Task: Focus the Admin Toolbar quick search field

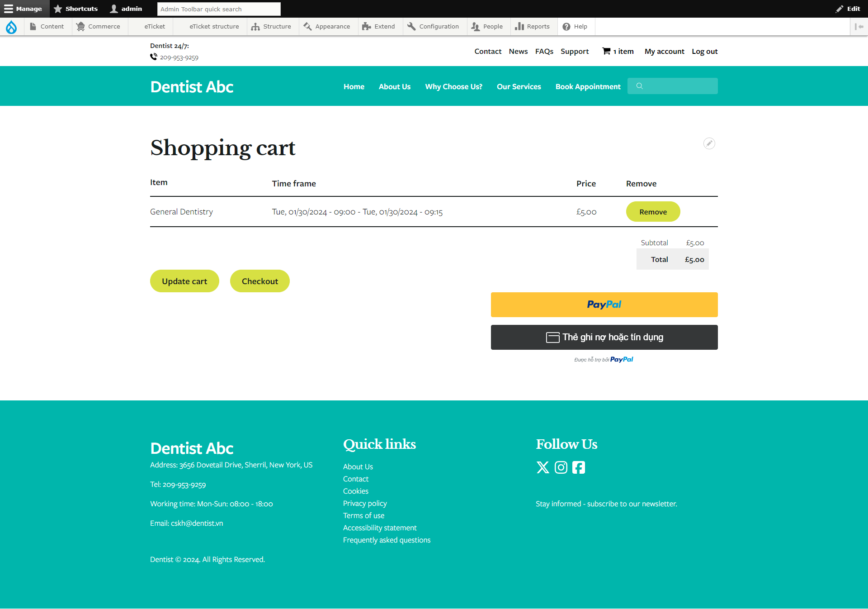Action: point(219,9)
